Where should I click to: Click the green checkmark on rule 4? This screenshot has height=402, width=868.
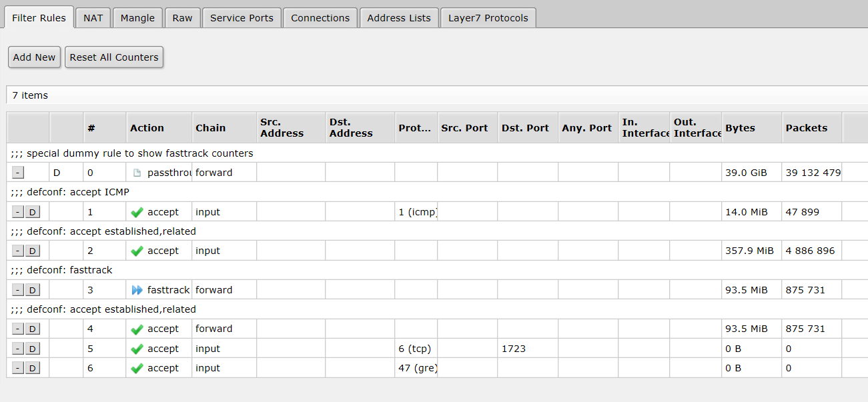coord(137,329)
